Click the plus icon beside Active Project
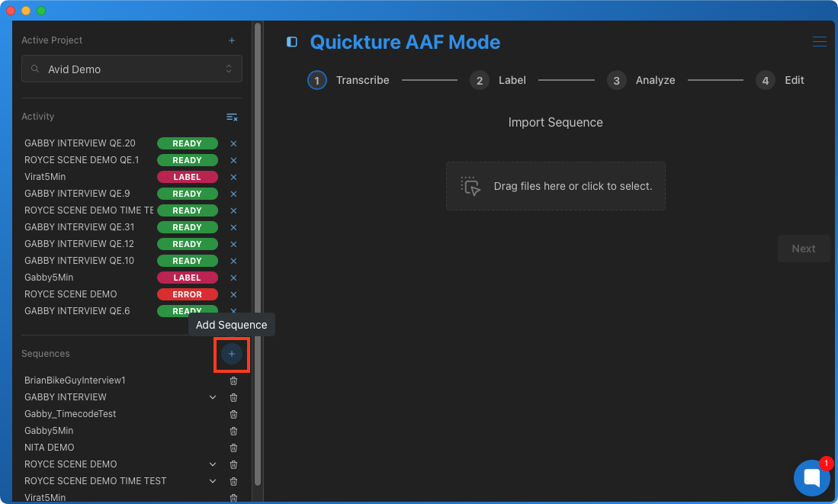The width and height of the screenshot is (838, 504). point(231,40)
